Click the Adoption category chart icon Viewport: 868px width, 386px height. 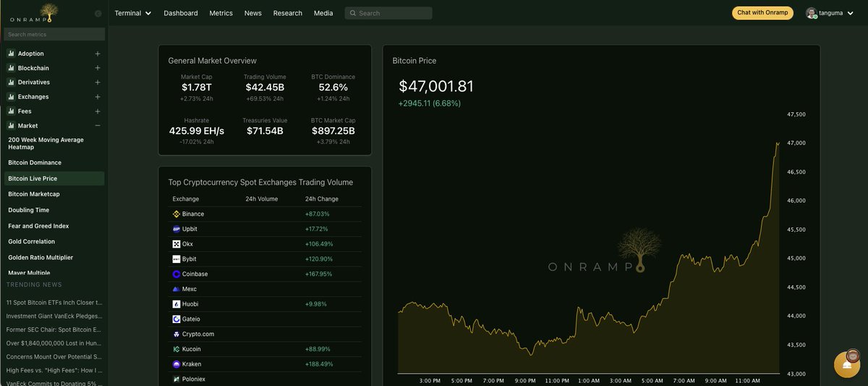(12, 54)
